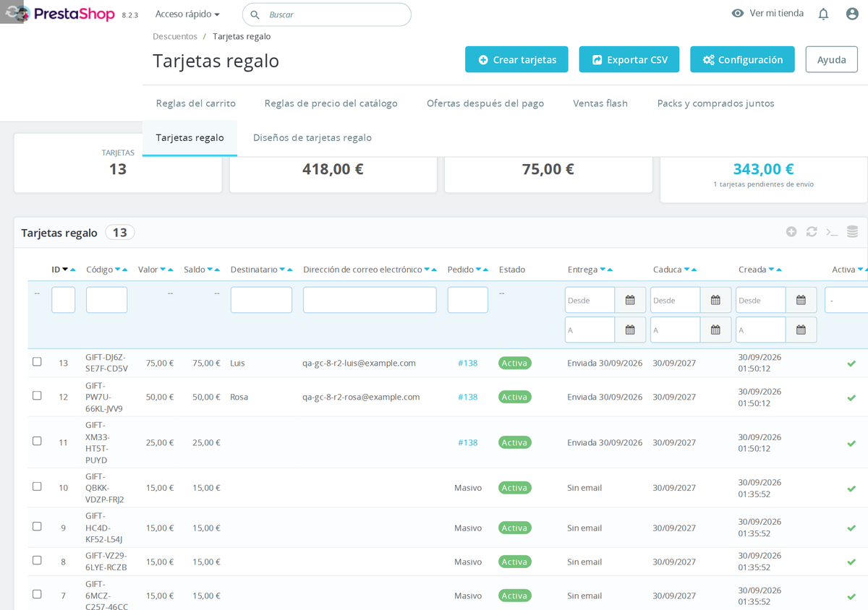The image size is (868, 610).
Task: Open order #138 link for Rosa
Action: pos(467,397)
